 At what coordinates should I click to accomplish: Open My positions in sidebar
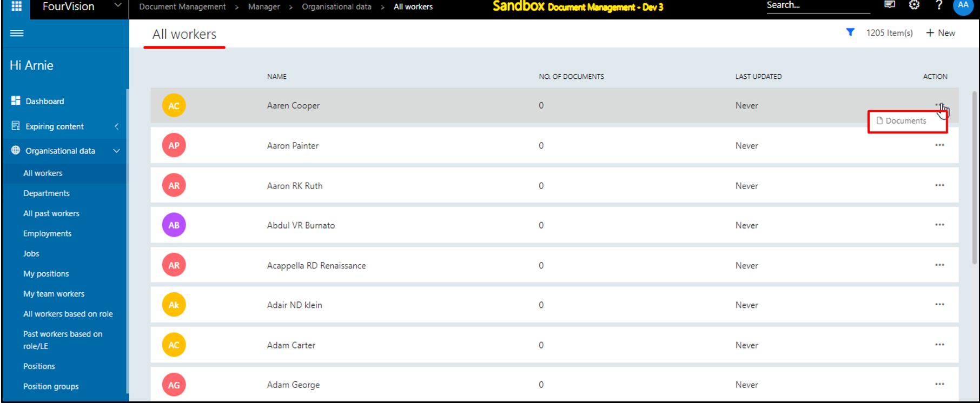tap(46, 273)
